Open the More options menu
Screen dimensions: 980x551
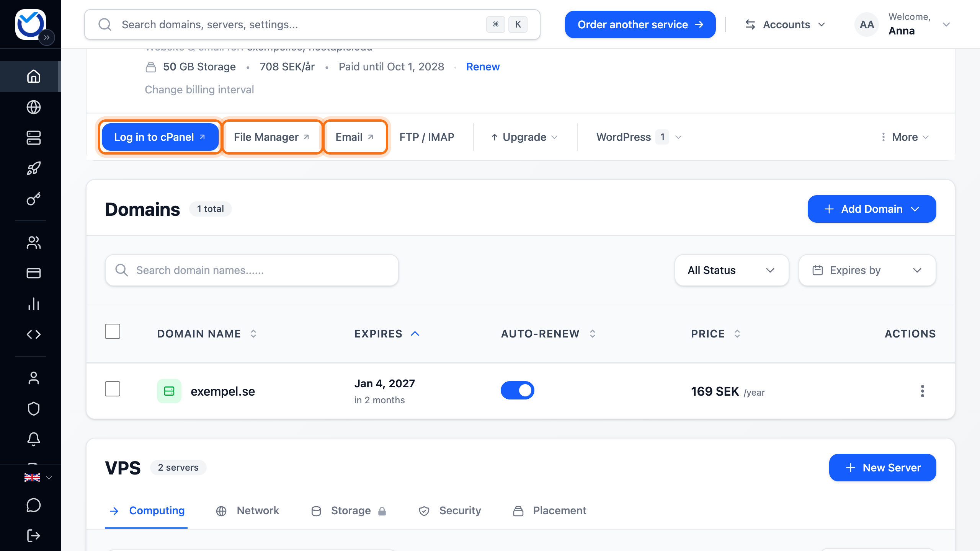click(x=905, y=137)
